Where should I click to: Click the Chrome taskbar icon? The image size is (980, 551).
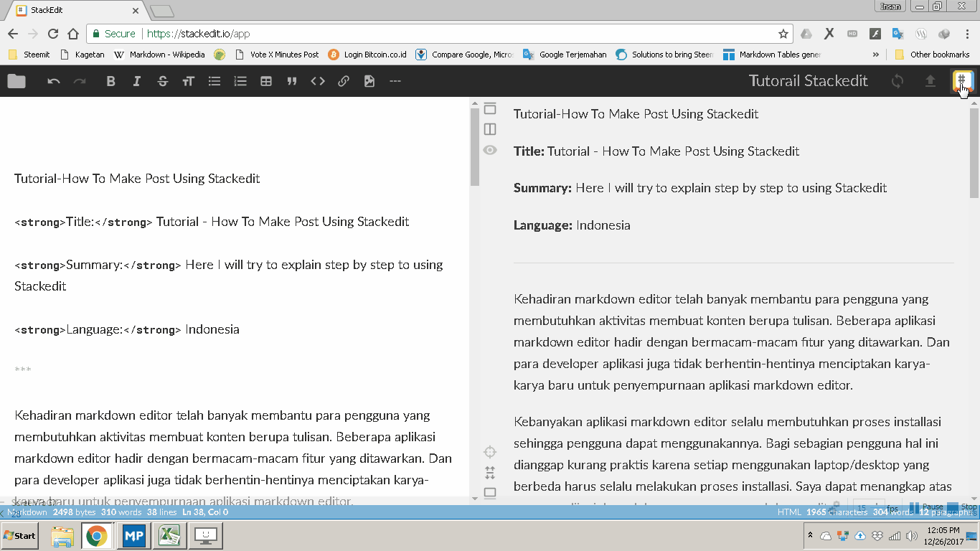(97, 536)
